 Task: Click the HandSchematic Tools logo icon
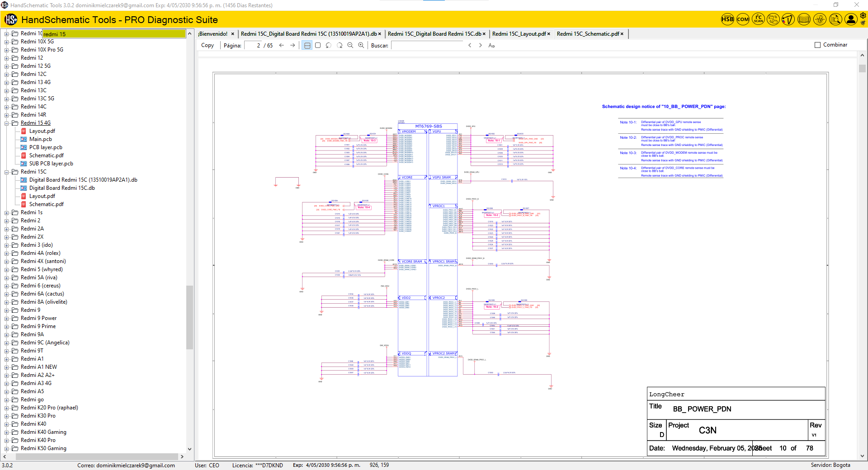[x=11, y=19]
